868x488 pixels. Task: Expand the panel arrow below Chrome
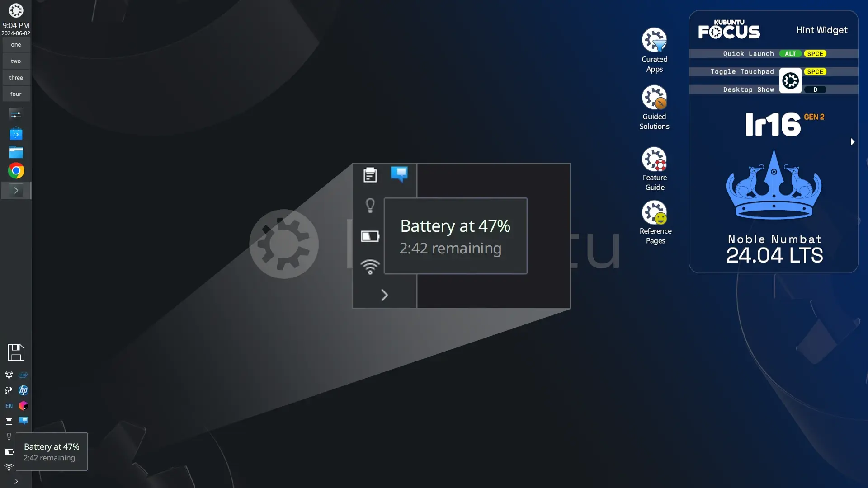tap(16, 190)
